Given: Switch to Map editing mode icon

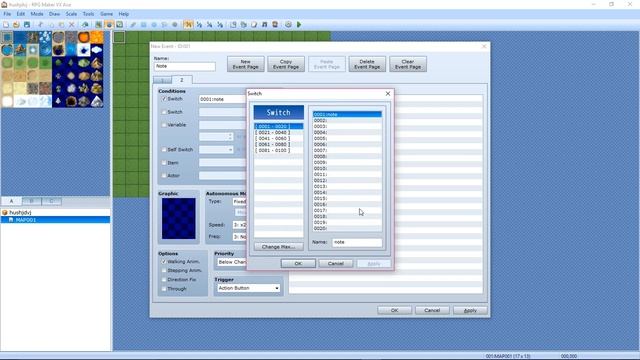Looking at the screenshot, I should click(99, 25).
